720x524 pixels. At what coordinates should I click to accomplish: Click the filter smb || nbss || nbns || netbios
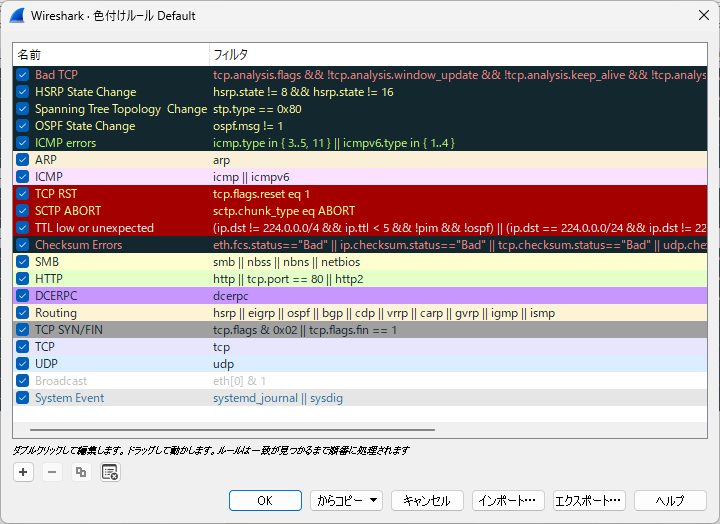287,262
